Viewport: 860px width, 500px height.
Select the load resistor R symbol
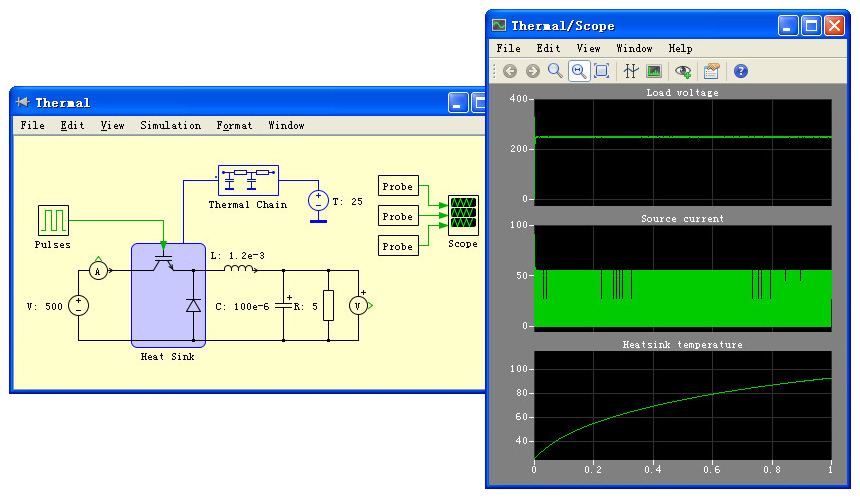(x=329, y=305)
